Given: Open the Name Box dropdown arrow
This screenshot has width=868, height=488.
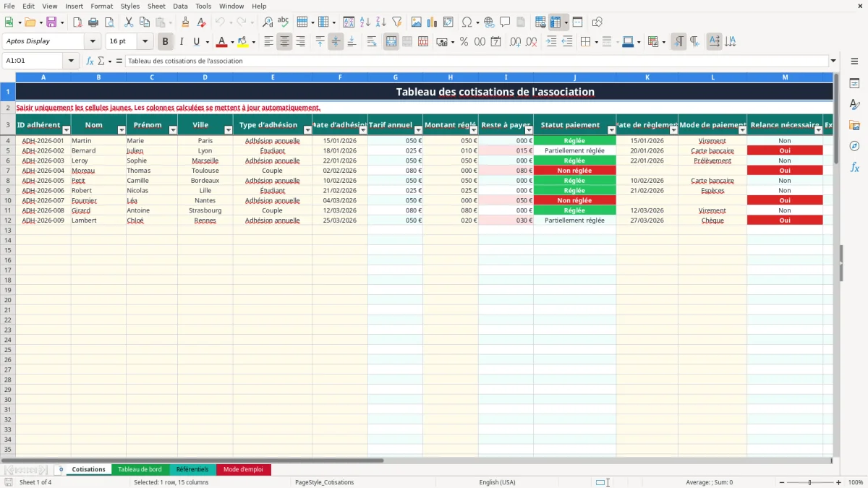Looking at the screenshot, I should [72, 61].
